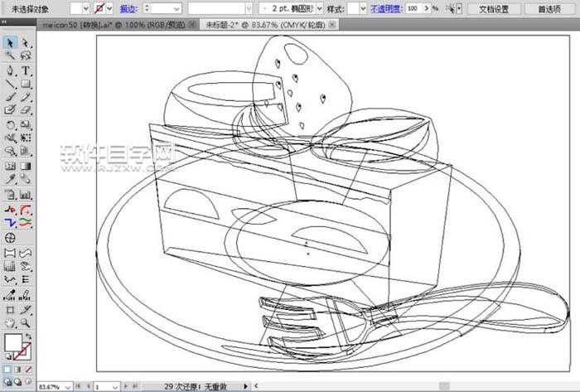
Task: Select the Rectangle tool
Action: click(25, 84)
